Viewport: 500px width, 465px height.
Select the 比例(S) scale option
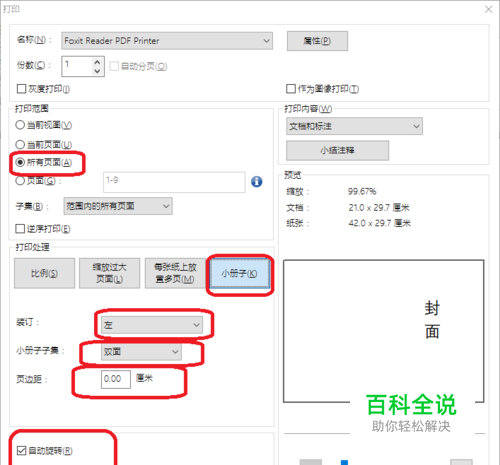44,273
